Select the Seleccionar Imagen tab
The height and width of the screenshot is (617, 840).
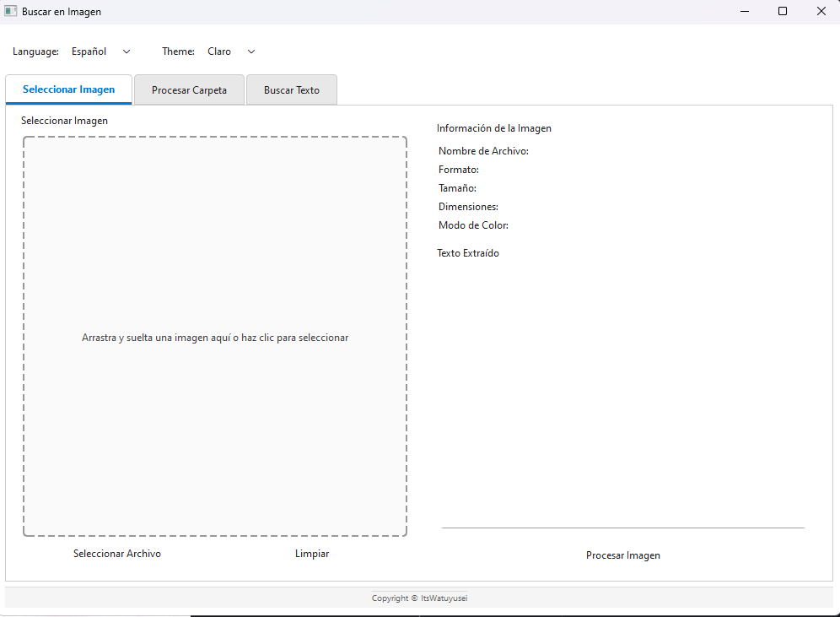tap(68, 89)
